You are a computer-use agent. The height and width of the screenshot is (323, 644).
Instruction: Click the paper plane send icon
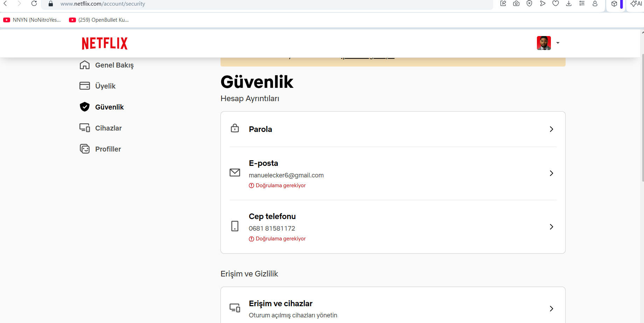tap(542, 3)
